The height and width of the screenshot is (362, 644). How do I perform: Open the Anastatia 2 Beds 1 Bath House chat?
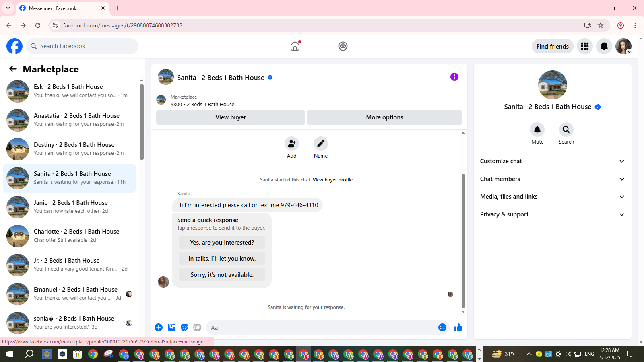[69, 120]
